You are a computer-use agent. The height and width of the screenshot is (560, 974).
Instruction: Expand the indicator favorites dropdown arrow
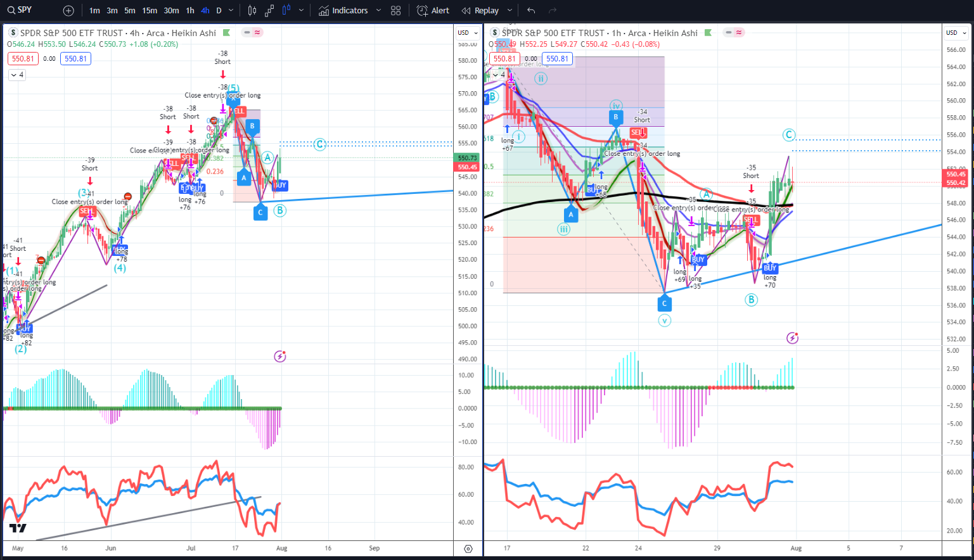pos(378,11)
